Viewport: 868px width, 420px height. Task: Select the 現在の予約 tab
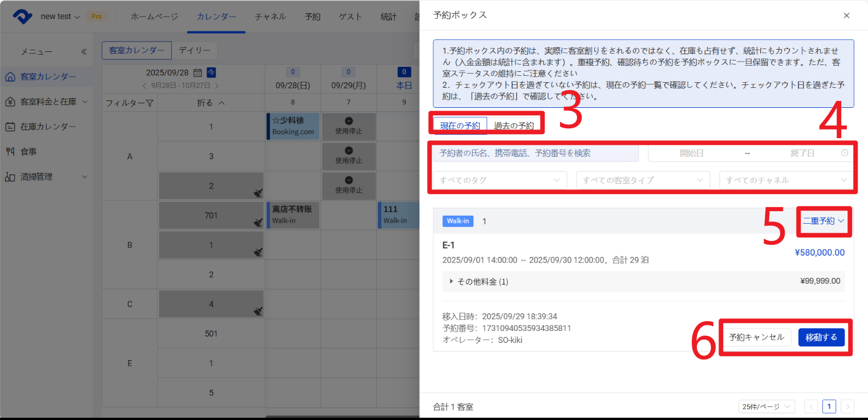point(460,126)
